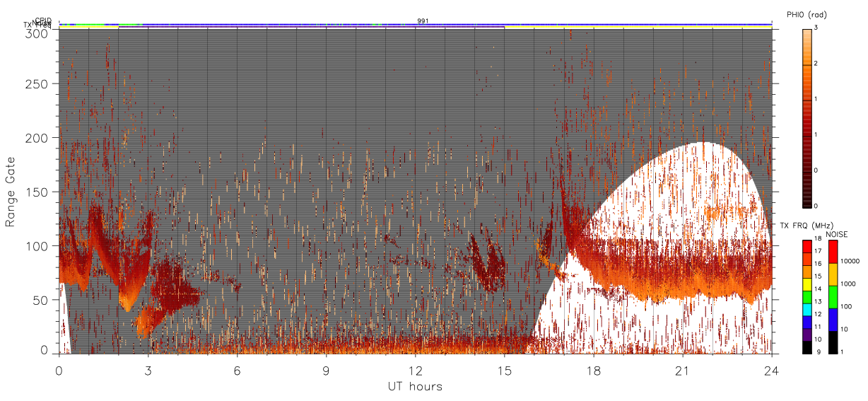
Task: Select the 3 tick on UT hours axis
Action: point(148,370)
